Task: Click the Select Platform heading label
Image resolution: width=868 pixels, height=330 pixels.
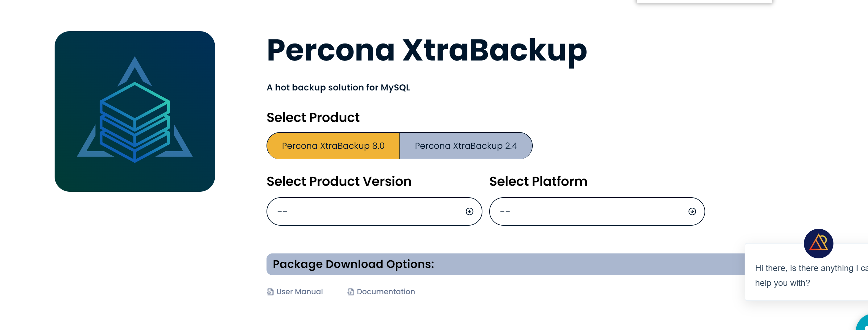Action: [538, 181]
